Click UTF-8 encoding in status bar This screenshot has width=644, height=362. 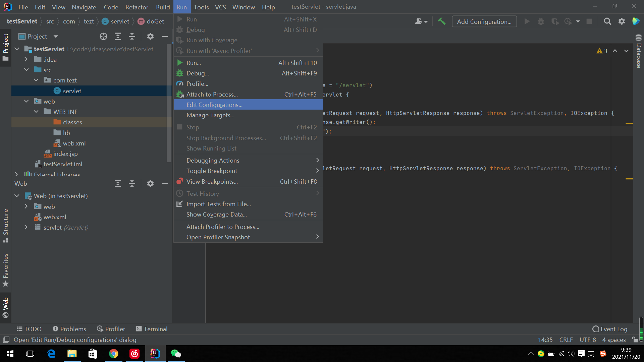click(588, 340)
